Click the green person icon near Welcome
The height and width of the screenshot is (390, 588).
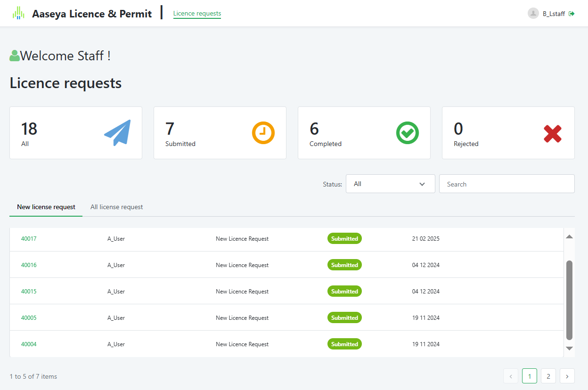[x=15, y=56]
